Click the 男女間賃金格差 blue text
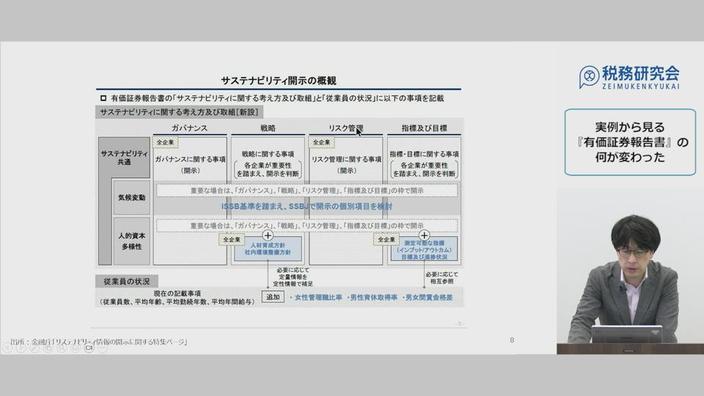This screenshot has height=396, width=704. [429, 297]
